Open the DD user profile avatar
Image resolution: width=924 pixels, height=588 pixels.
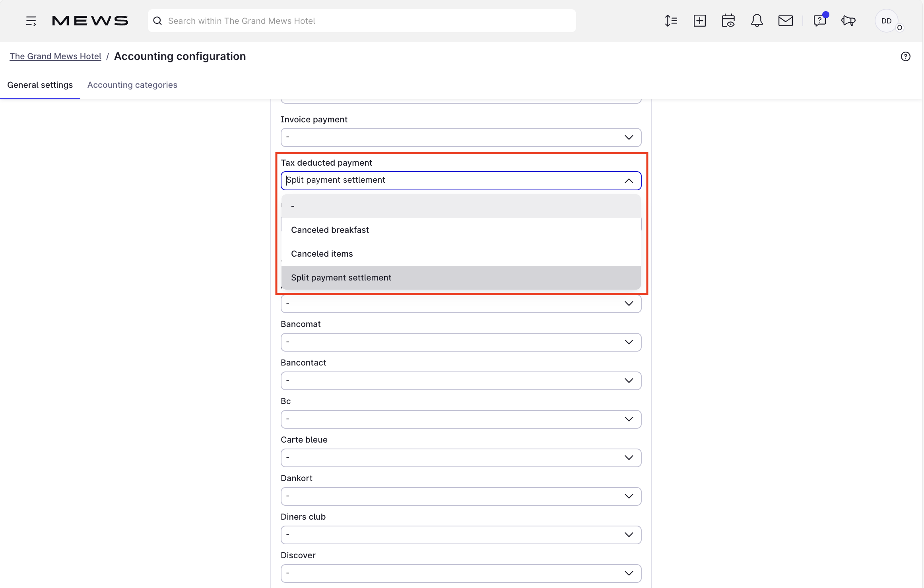coord(887,21)
